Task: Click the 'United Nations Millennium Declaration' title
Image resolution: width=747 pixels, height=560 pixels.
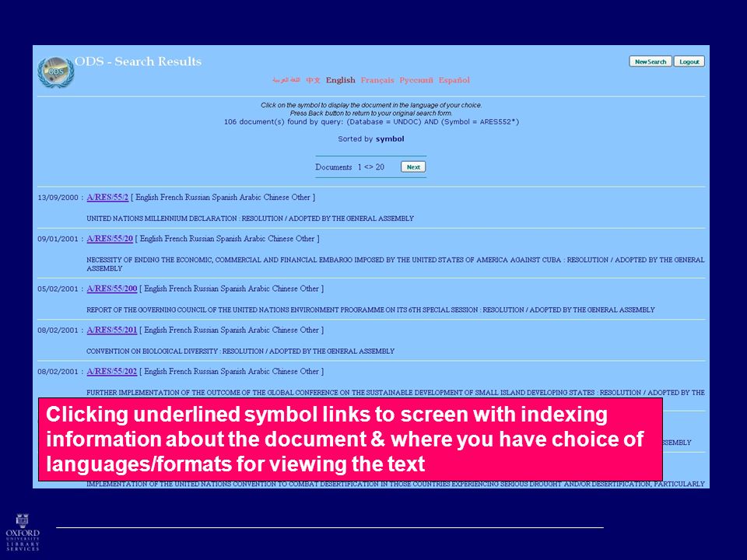Action: coord(250,219)
